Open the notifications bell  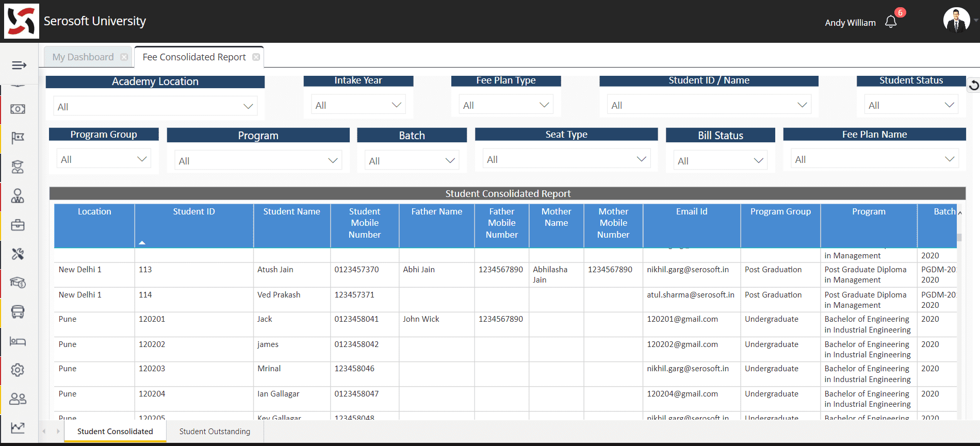tap(891, 22)
